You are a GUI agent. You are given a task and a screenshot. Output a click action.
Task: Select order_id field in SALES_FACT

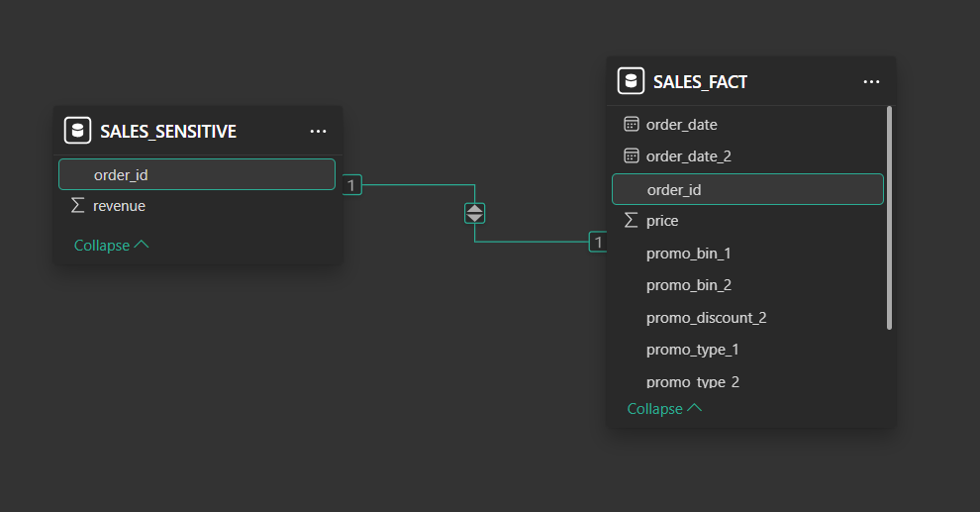(x=747, y=189)
